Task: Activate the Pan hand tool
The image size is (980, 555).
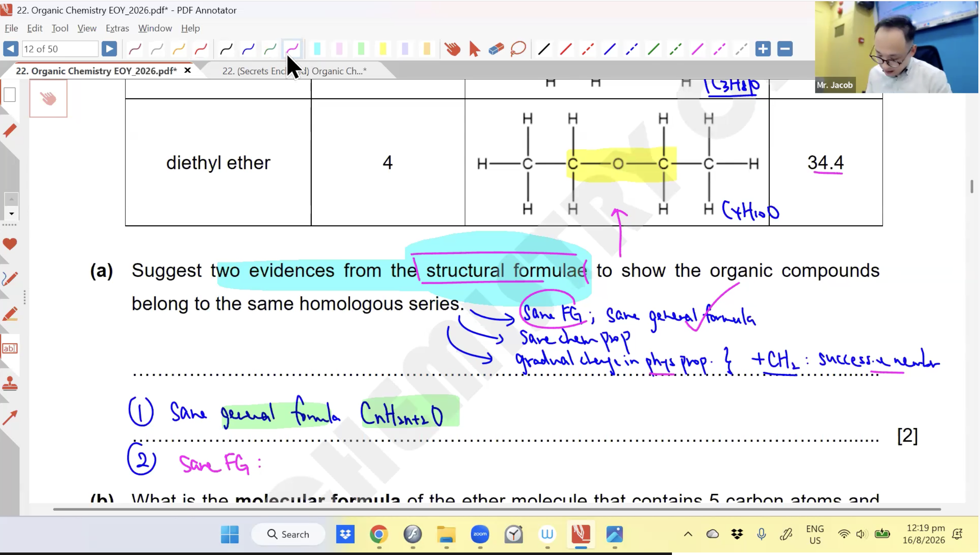Action: 453,49
